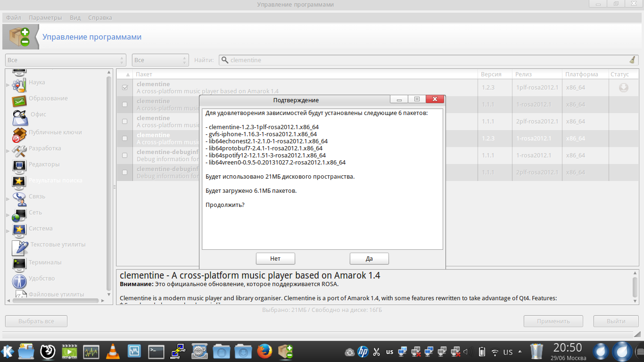
Task: Sort the list by the Платформа column
Action: [x=585, y=74]
